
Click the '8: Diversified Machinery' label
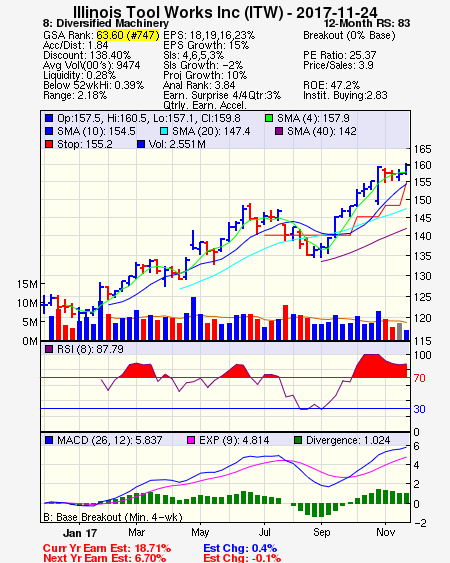coord(106,23)
